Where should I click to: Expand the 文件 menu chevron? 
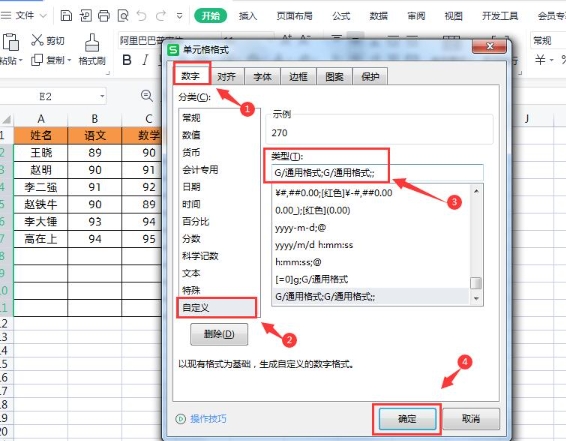(x=43, y=16)
